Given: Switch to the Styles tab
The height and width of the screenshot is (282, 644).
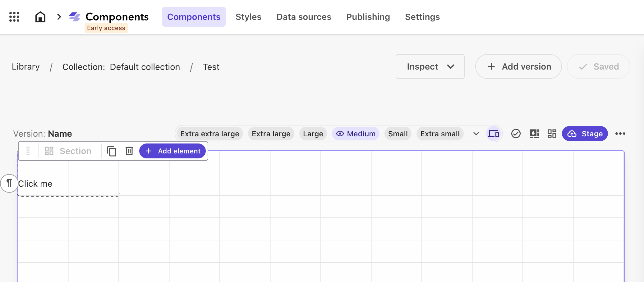Looking at the screenshot, I should coord(248,17).
